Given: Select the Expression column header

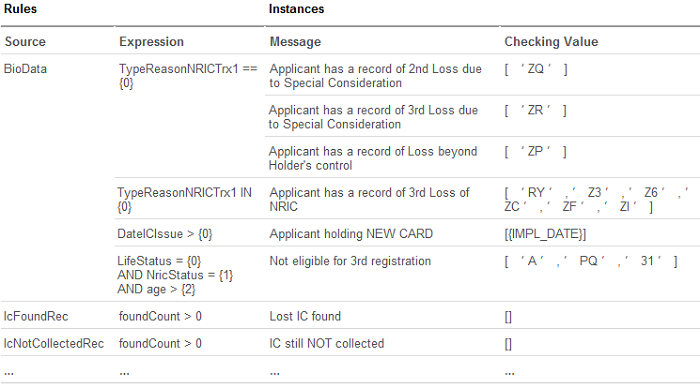Looking at the screenshot, I should pos(151,42).
